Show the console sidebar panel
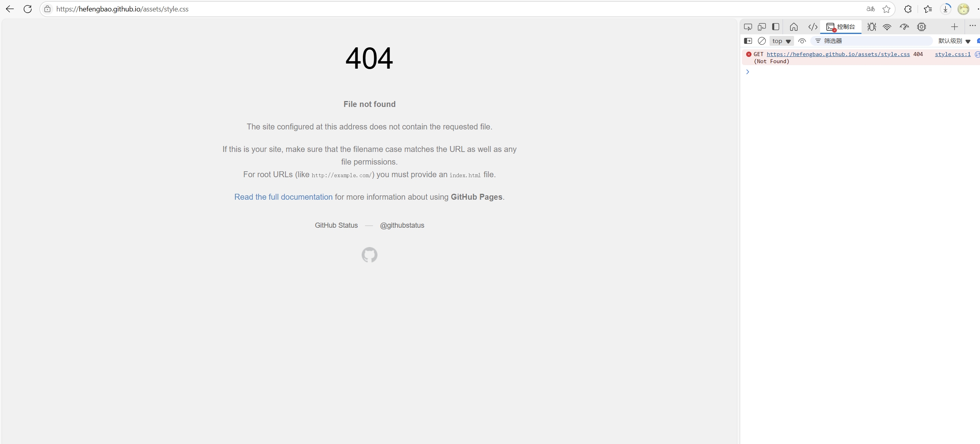The width and height of the screenshot is (980, 444). (748, 41)
